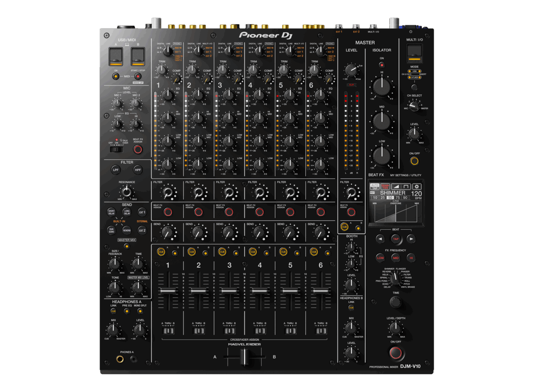Viewport: 534px width, 392px height.
Task: Click the MULTI I/O USB port
Action: 414,53
